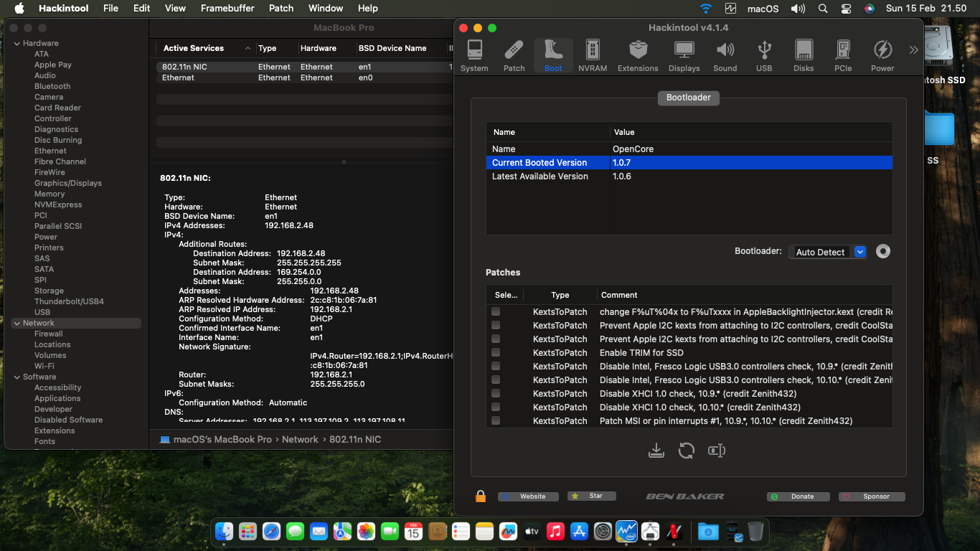Click the Website button

pos(527,496)
